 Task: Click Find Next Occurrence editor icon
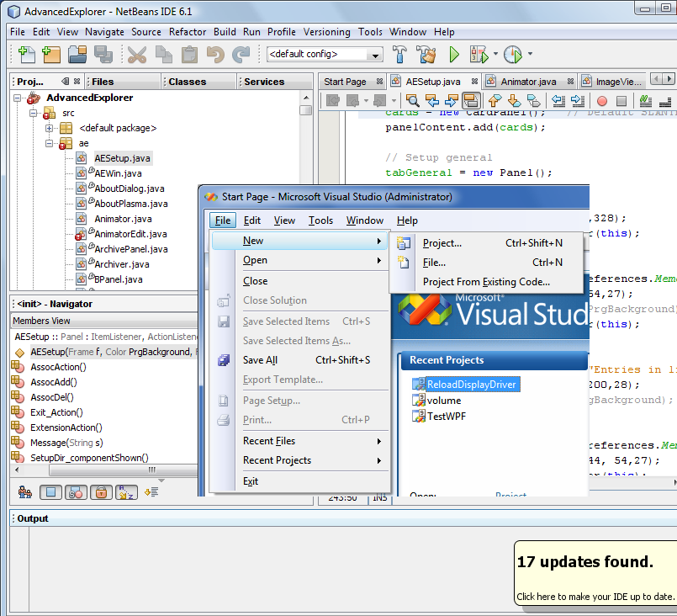(x=451, y=101)
